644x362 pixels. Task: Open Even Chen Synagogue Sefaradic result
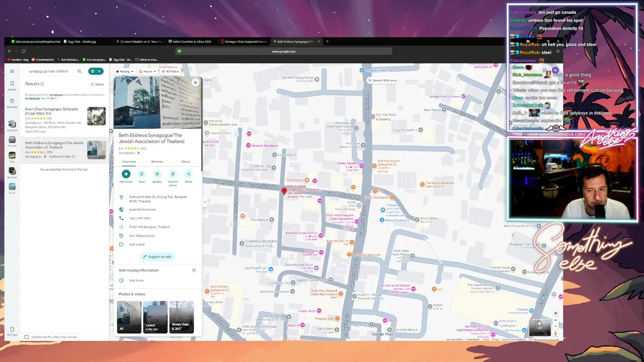(65, 120)
